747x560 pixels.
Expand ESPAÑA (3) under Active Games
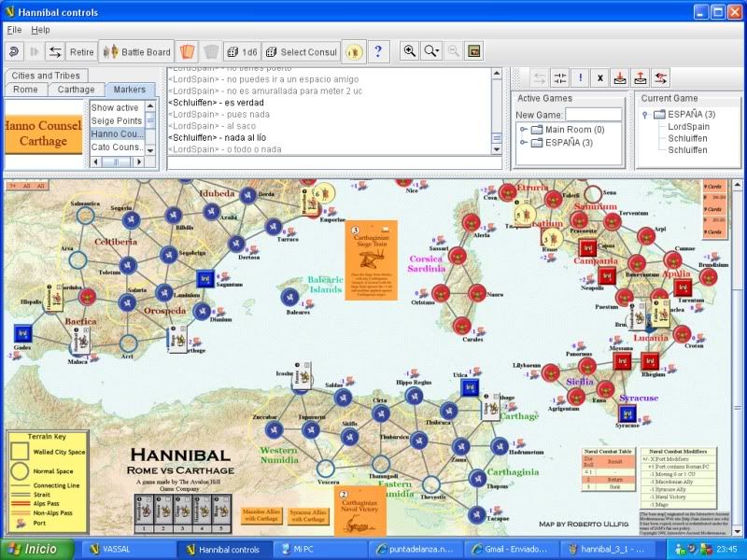tap(523, 143)
